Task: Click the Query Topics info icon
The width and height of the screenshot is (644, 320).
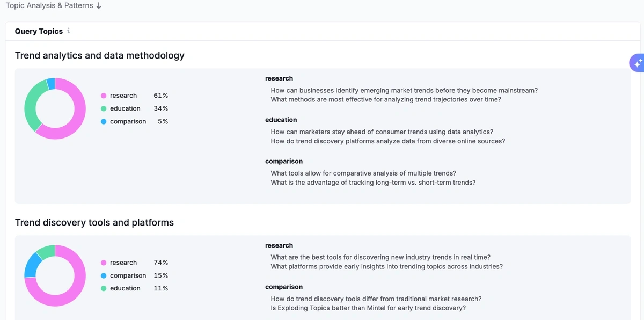Action: pos(69,31)
